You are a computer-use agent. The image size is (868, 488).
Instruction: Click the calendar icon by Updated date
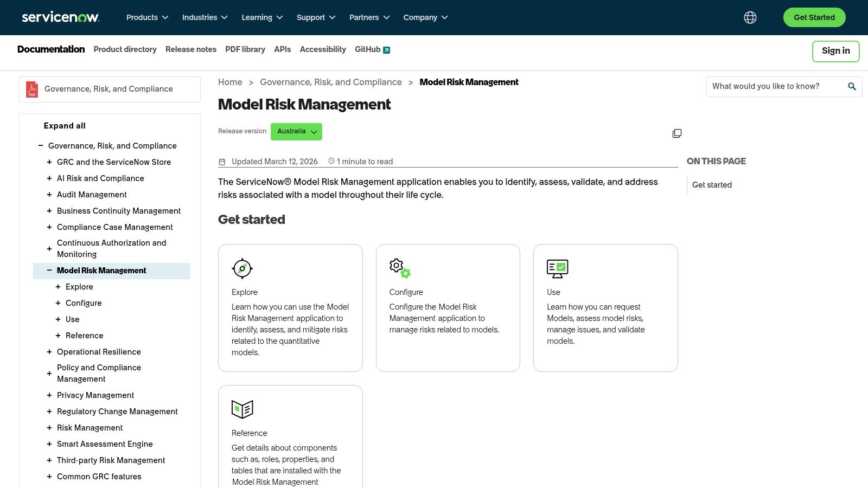click(x=222, y=162)
